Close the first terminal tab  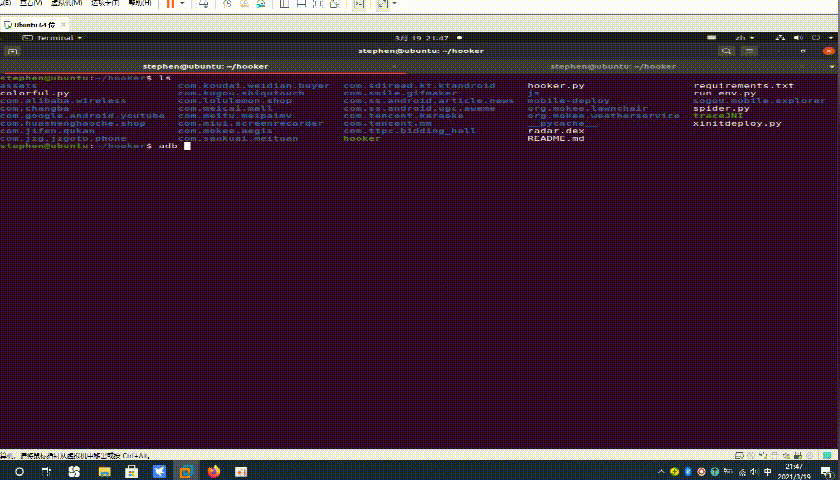click(x=394, y=66)
